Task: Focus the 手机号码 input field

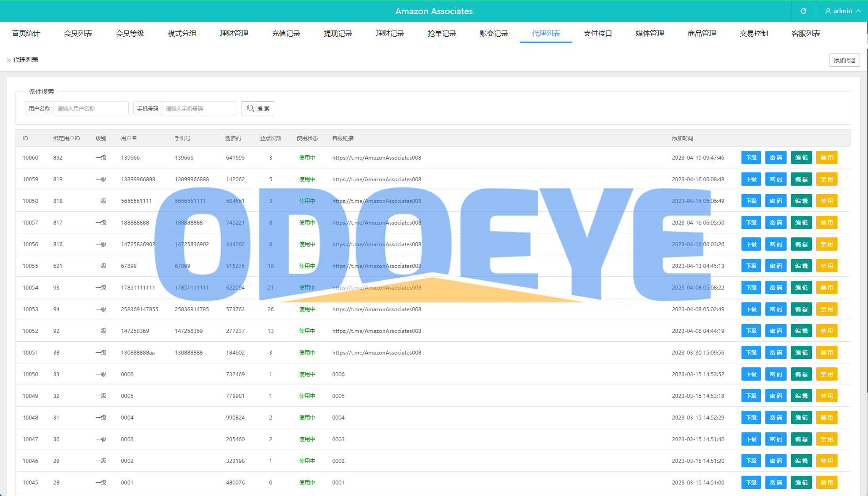Action: click(x=199, y=108)
